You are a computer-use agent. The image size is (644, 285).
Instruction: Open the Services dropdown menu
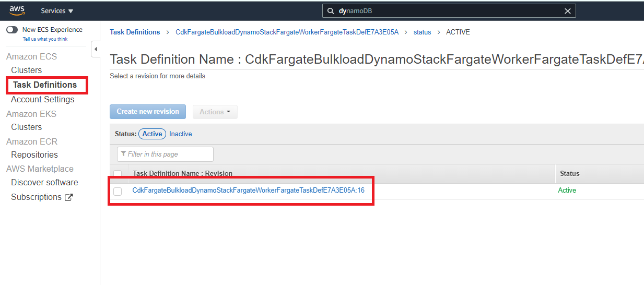[x=57, y=11]
